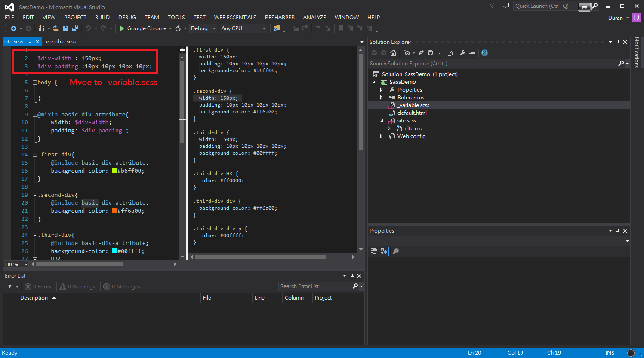644x358 pixels.
Task: Start debugging with the green play icon
Action: point(122,28)
